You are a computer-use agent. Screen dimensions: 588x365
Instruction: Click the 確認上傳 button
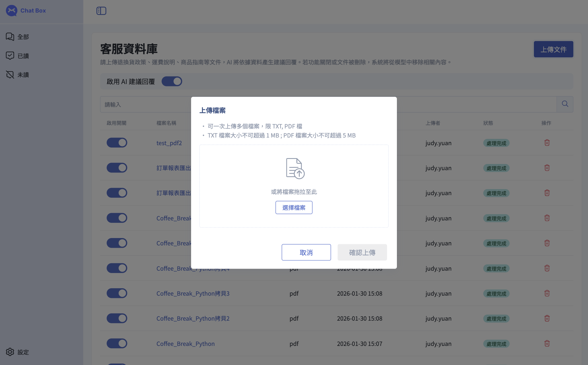[x=362, y=252]
